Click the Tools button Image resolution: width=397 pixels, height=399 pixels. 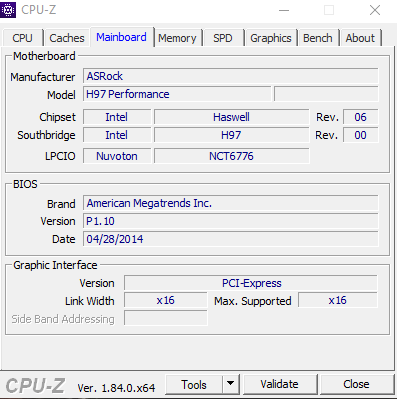pos(194,384)
